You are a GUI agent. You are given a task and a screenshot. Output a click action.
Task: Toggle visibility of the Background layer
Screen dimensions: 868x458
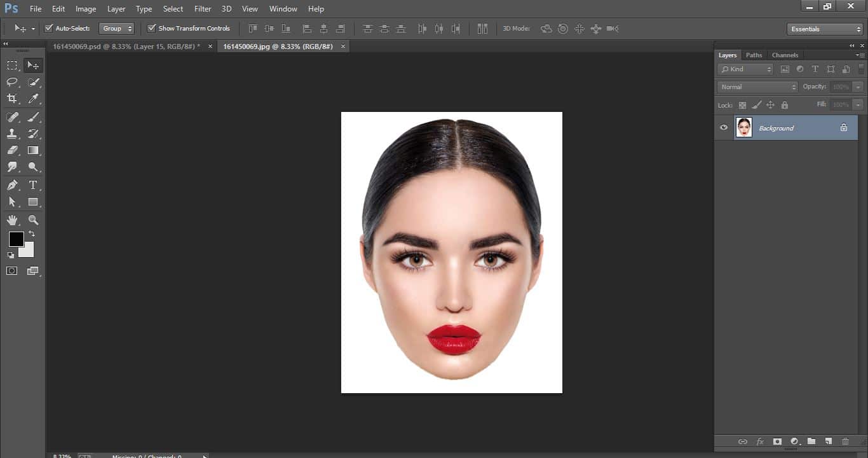(x=724, y=128)
